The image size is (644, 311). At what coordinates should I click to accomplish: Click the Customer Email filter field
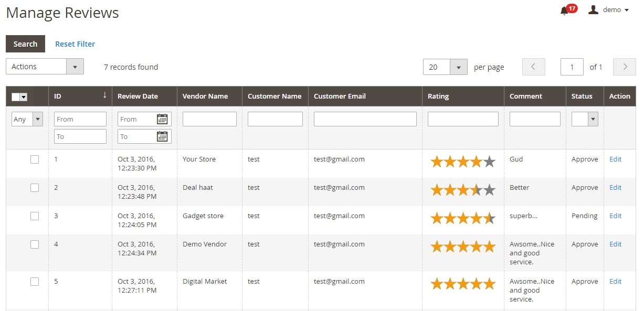pyautogui.click(x=365, y=119)
